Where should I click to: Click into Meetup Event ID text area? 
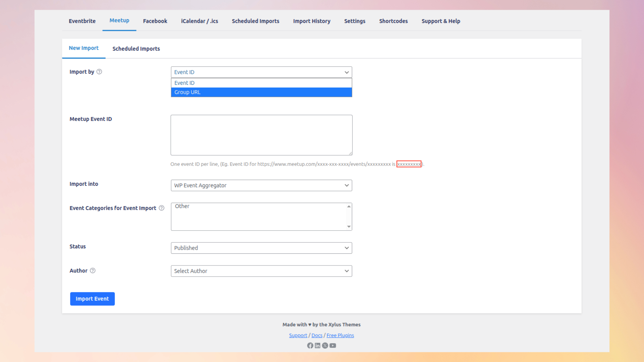pyautogui.click(x=261, y=135)
